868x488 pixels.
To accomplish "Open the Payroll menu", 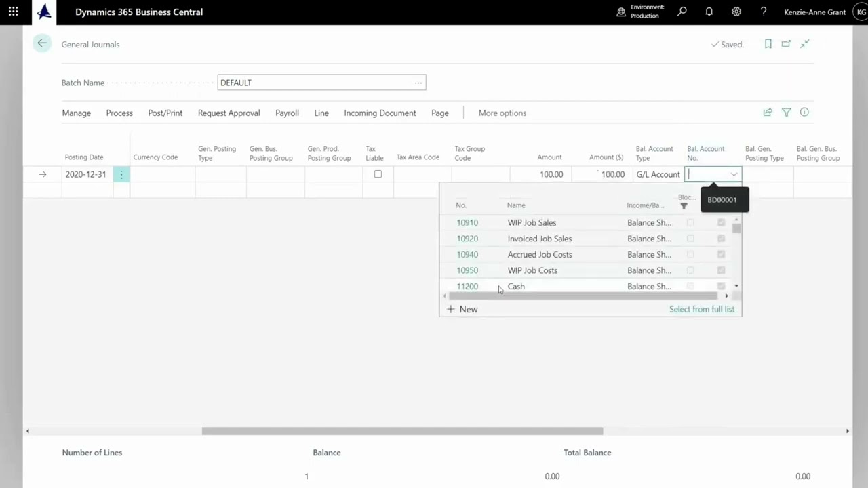I will pyautogui.click(x=287, y=113).
